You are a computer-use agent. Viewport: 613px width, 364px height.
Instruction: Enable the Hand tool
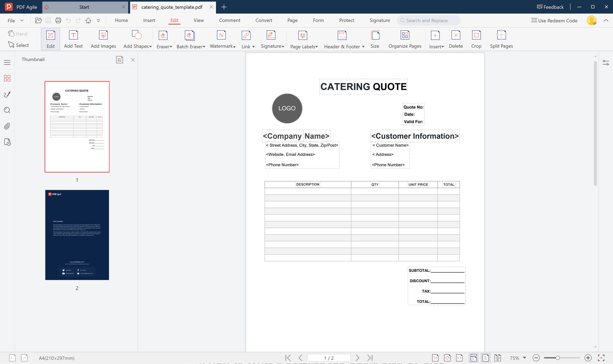(x=18, y=34)
